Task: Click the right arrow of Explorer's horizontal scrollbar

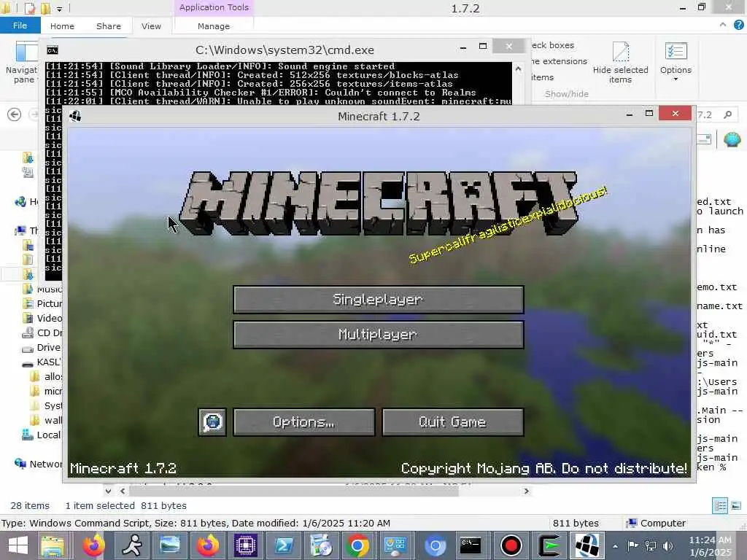Action: [x=527, y=491]
